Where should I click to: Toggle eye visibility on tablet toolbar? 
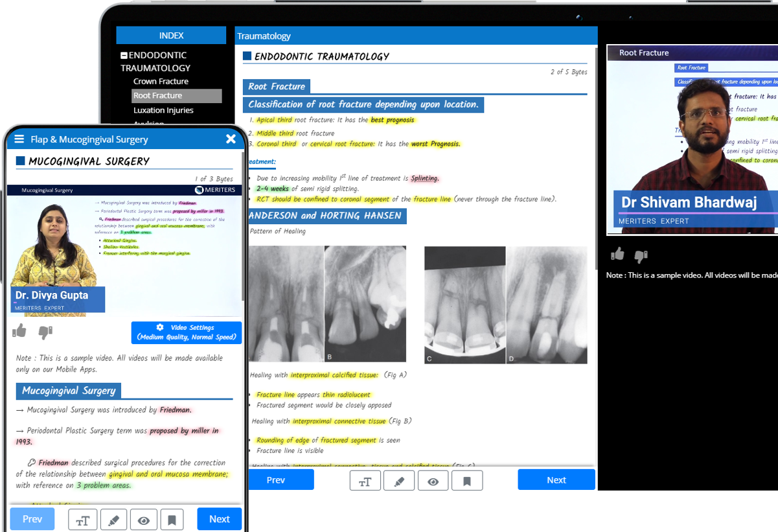(x=433, y=481)
